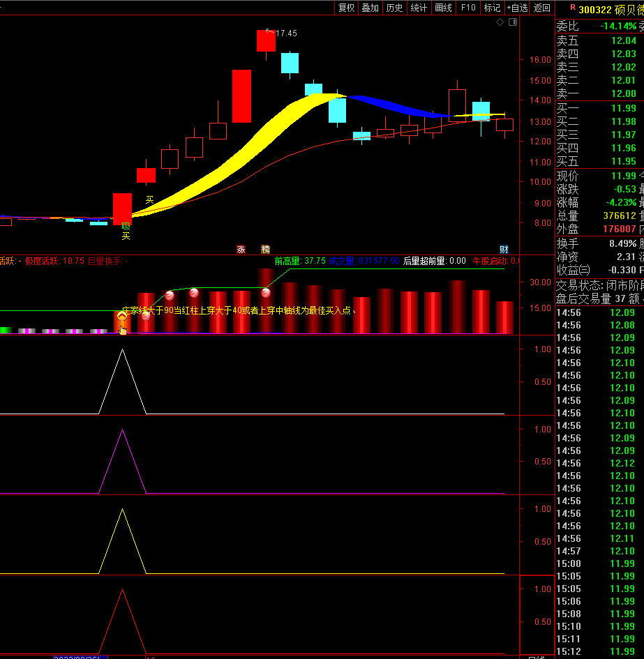
Task: Click the 总量 value 376612
Action: (x=620, y=215)
